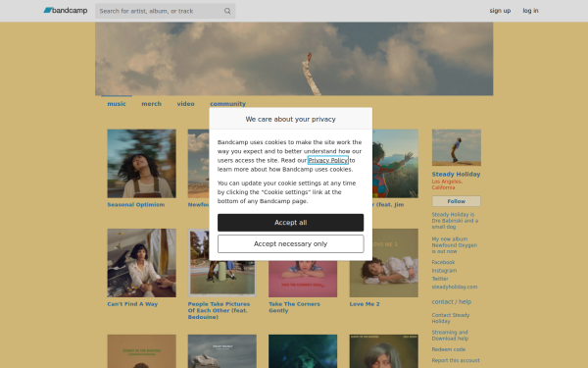Open Streaming and Download help

(450, 336)
